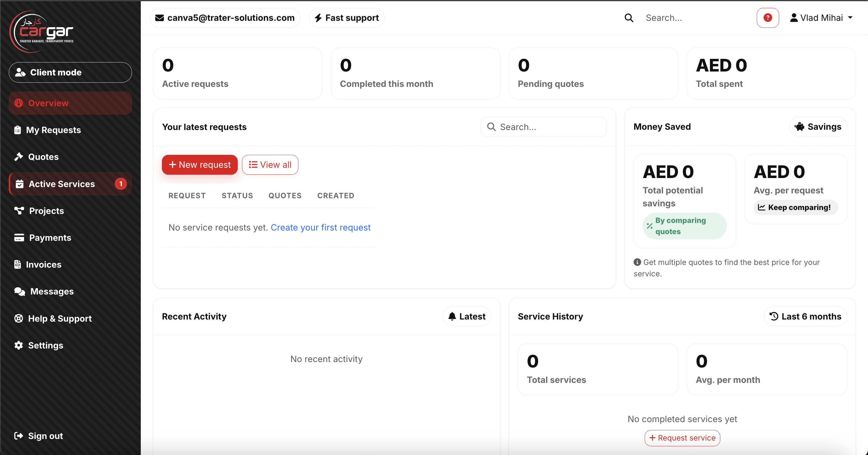Click the New request button
Screen dimensions: 868x455
[x=199, y=165]
